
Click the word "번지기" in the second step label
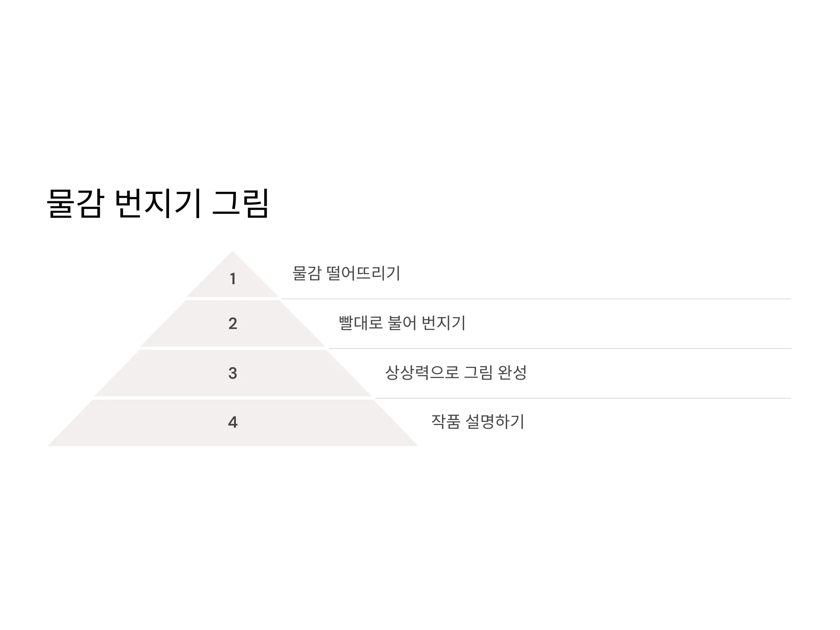[x=443, y=323]
